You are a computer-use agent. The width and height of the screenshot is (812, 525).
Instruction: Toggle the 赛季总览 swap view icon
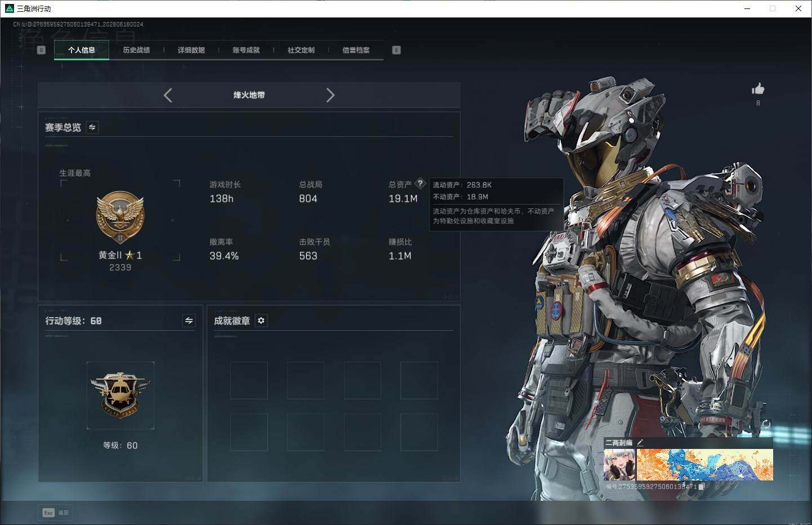click(92, 127)
